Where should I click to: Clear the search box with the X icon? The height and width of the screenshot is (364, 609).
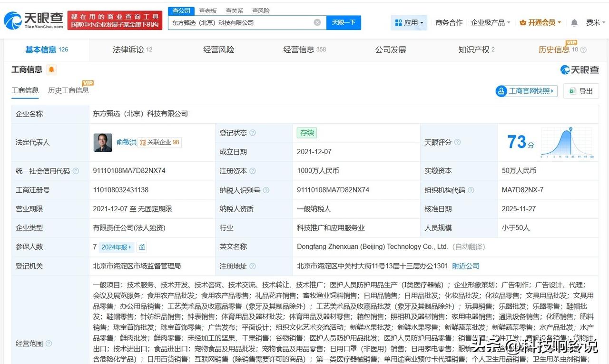click(317, 22)
